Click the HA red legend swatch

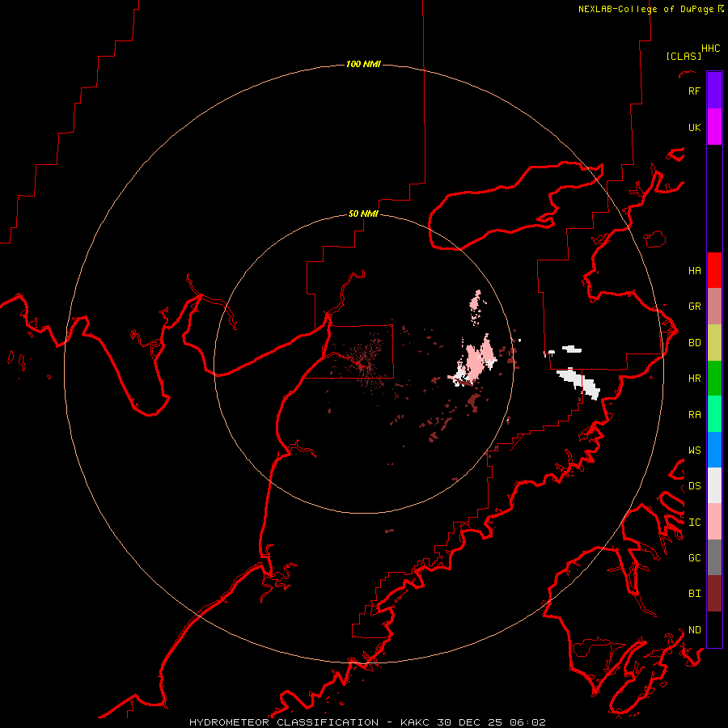click(714, 270)
